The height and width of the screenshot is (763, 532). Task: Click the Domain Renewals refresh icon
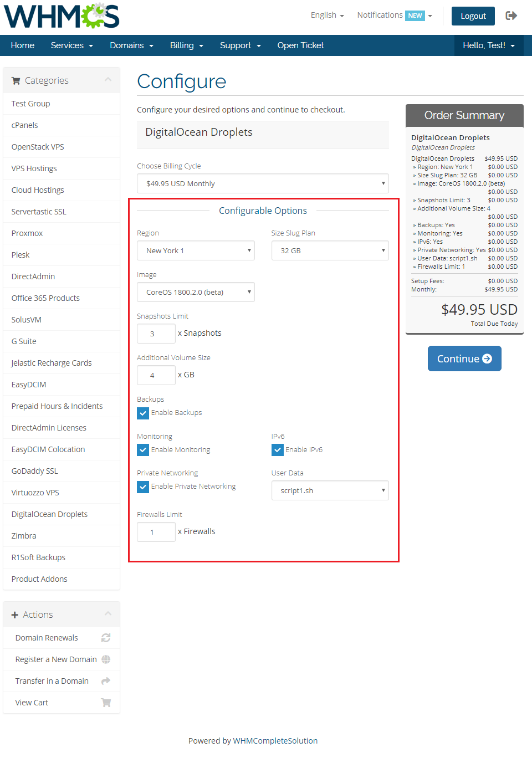tap(106, 638)
